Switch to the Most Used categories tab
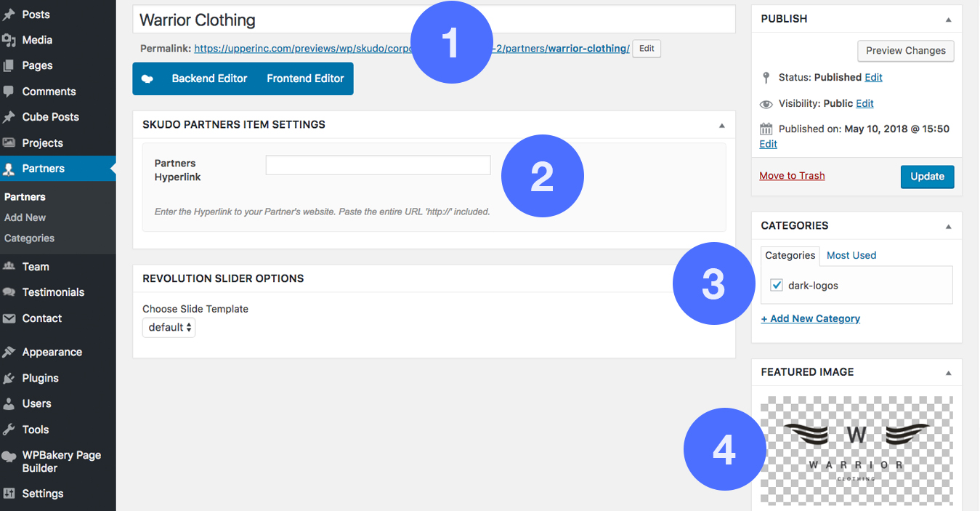980x511 pixels. (x=851, y=255)
